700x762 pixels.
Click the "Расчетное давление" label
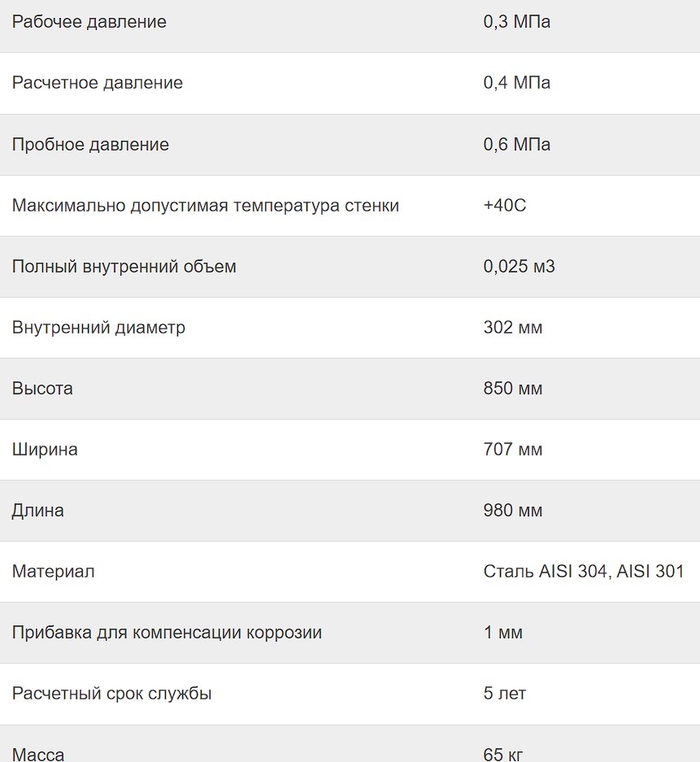pyautogui.click(x=98, y=83)
